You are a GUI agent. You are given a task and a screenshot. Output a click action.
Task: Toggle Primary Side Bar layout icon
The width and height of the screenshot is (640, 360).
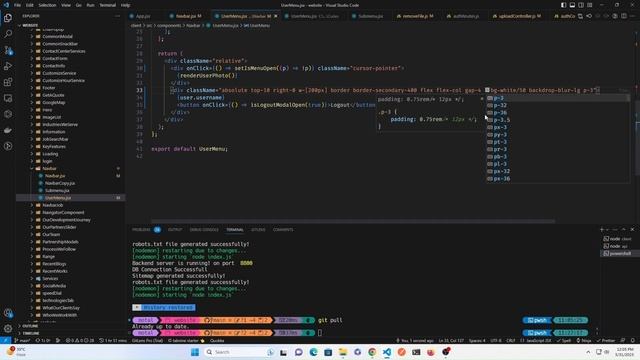[x=563, y=5]
